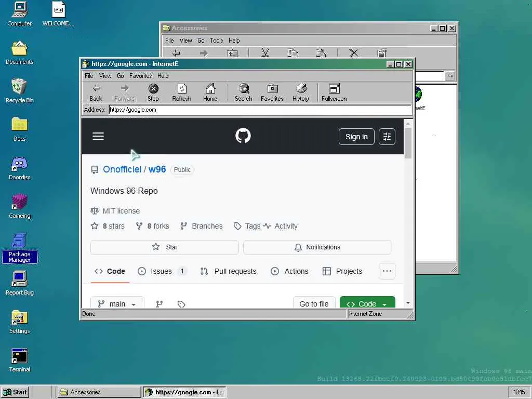Click the Cut scissors icon in Accessories window

(265, 53)
